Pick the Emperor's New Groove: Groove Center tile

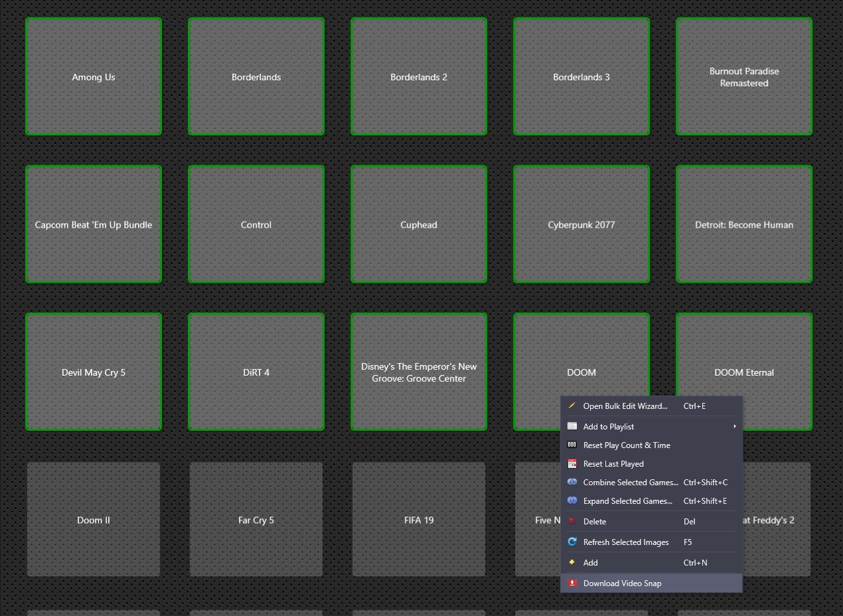tap(419, 372)
